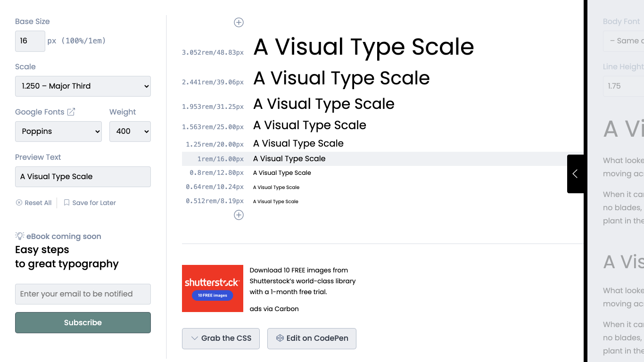This screenshot has height=362, width=644.
Task: Open the Scale dropdown (Major Third)
Action: click(83, 86)
